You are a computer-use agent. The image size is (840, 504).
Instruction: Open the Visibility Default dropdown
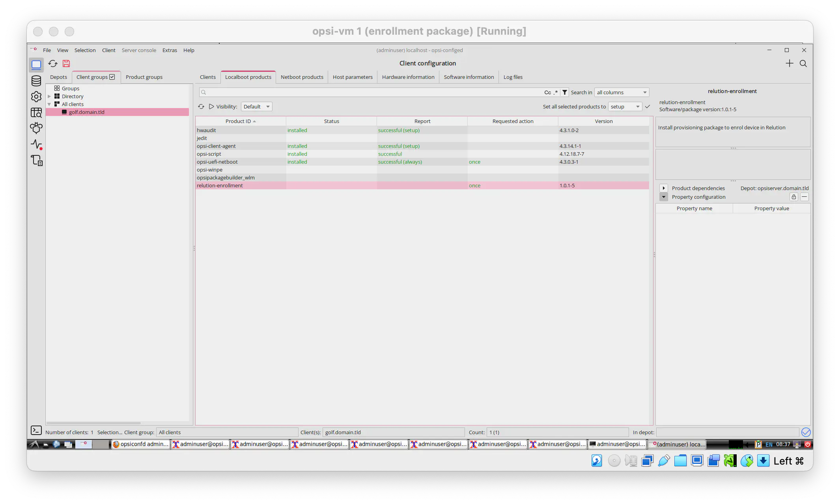[256, 106]
